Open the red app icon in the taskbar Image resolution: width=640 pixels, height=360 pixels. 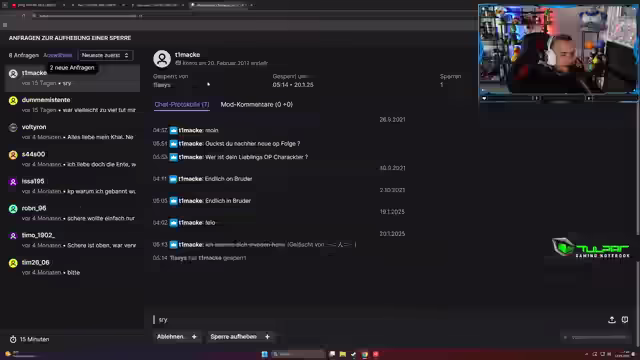pyautogui.click(x=376, y=354)
